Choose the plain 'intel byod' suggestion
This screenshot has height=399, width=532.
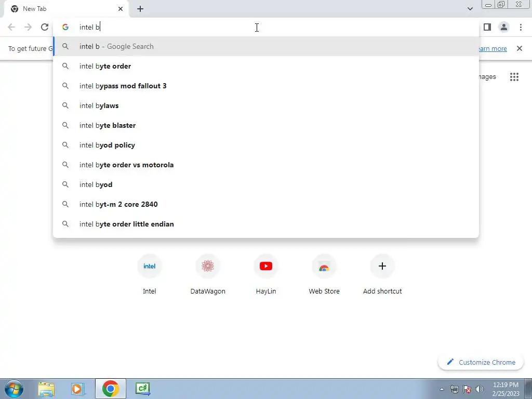point(266,184)
